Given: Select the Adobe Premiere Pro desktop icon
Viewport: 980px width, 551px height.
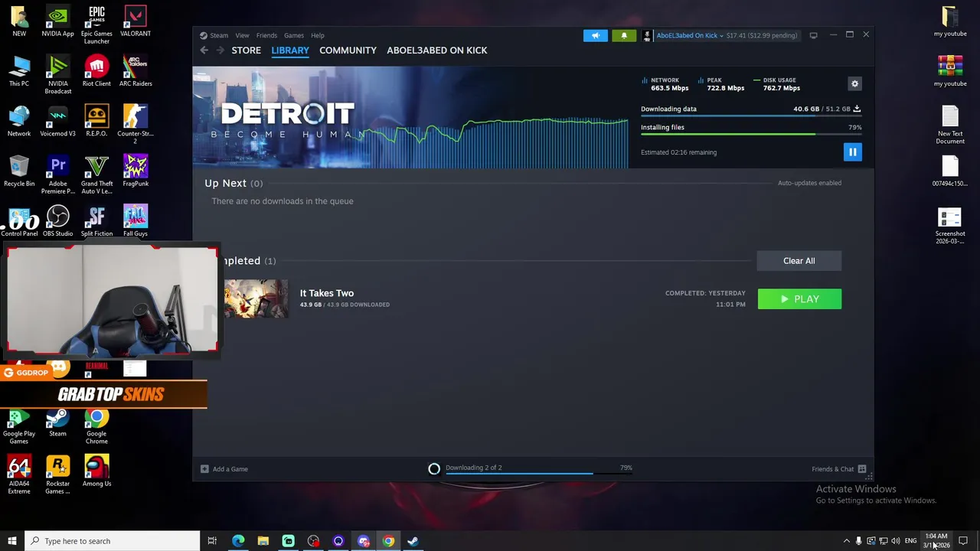Looking at the screenshot, I should [58, 174].
